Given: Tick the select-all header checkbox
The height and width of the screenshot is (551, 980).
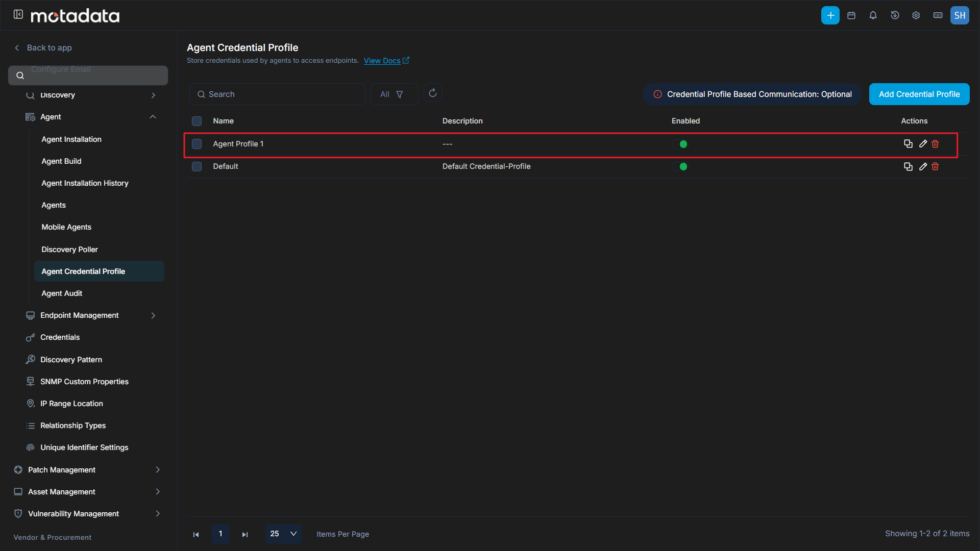Looking at the screenshot, I should [x=197, y=121].
